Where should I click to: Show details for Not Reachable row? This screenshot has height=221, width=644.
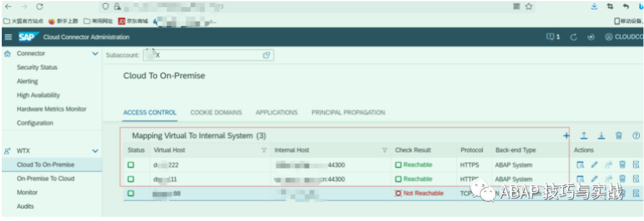(x=636, y=193)
